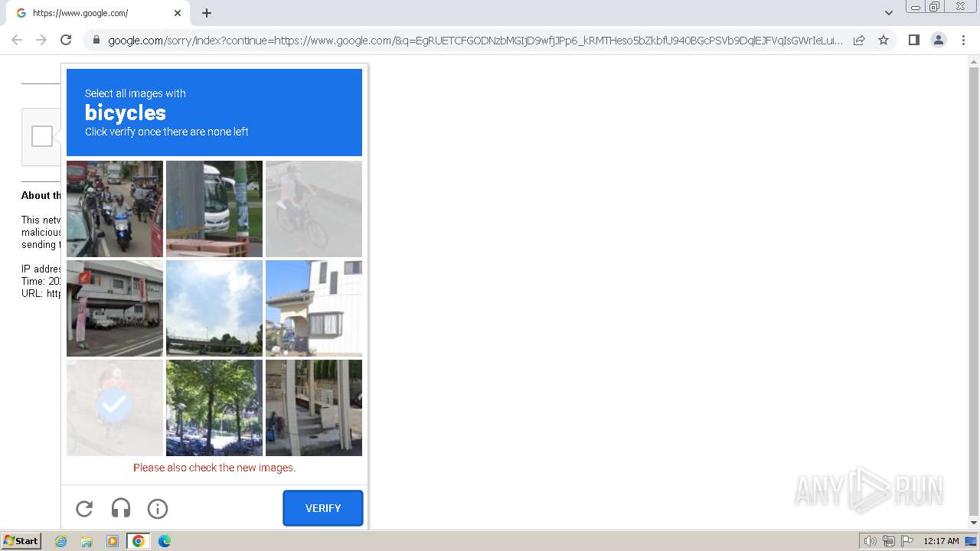Restore down the Chrome window
This screenshot has width=980, height=551.
935,7
